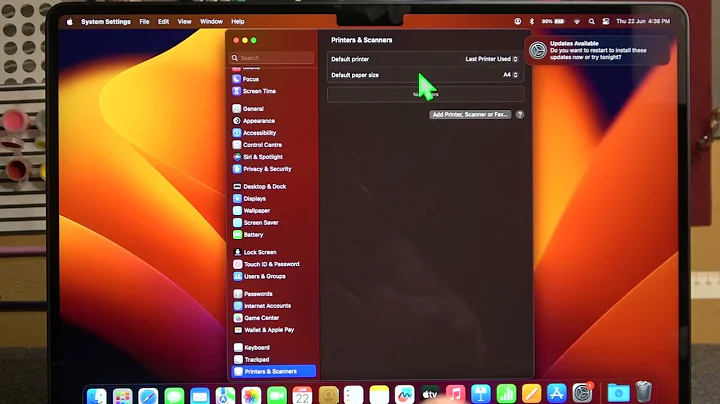Open App Store in the dock
Viewport: 720px width, 404px height.
coord(557,393)
